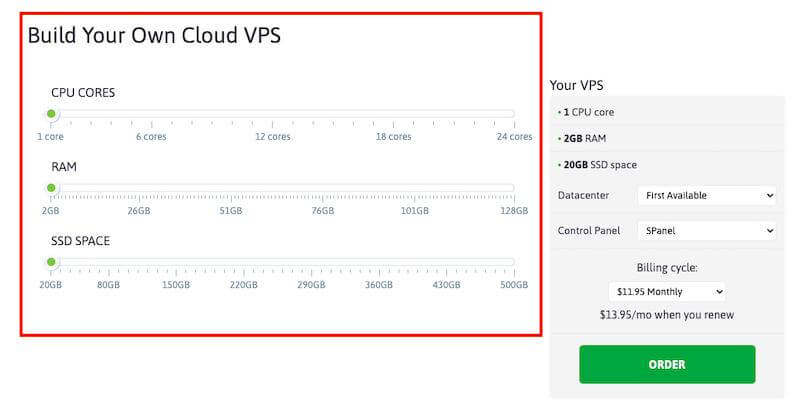Screen dimensions: 800x415
Task: Set SSD slider to 500GB mark
Action: [513, 262]
